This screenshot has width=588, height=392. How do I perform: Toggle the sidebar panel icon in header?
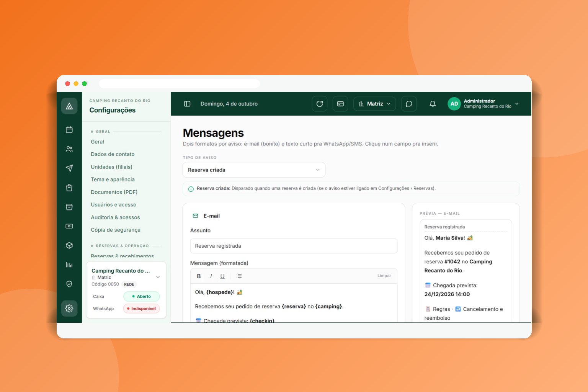pos(187,104)
